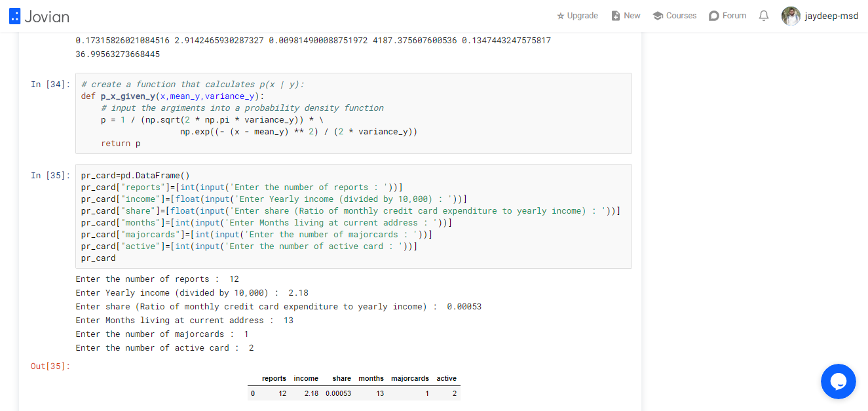The width and height of the screenshot is (868, 411).
Task: Click the New notebook plus icon
Action: 615,16
